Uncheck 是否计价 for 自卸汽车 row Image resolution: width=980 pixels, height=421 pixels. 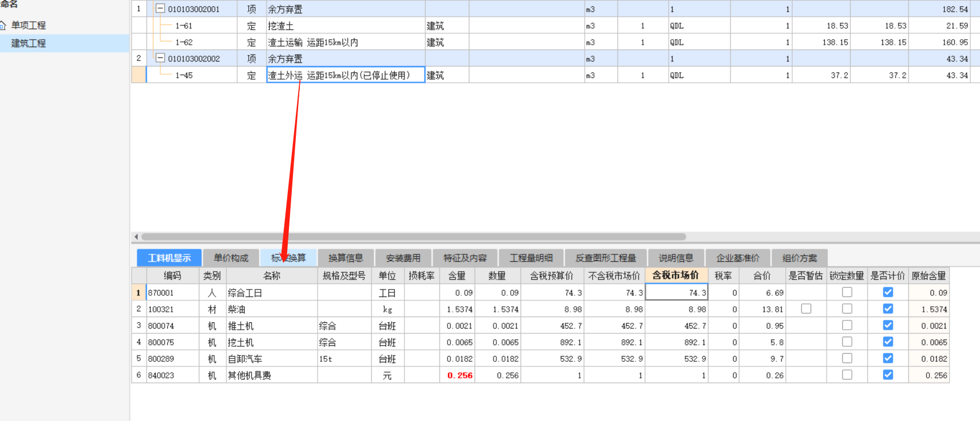point(888,358)
